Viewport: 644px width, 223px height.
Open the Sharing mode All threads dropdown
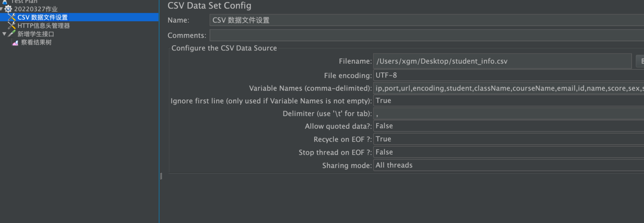[506, 165]
